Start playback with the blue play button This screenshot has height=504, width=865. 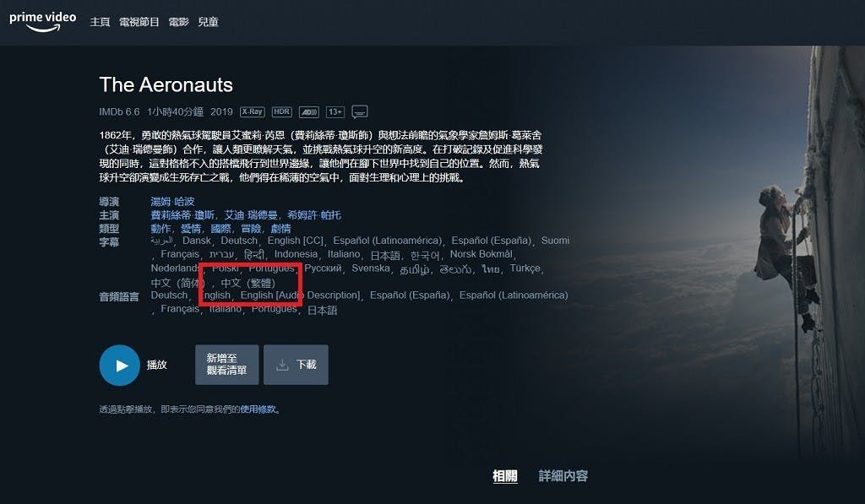[120, 365]
